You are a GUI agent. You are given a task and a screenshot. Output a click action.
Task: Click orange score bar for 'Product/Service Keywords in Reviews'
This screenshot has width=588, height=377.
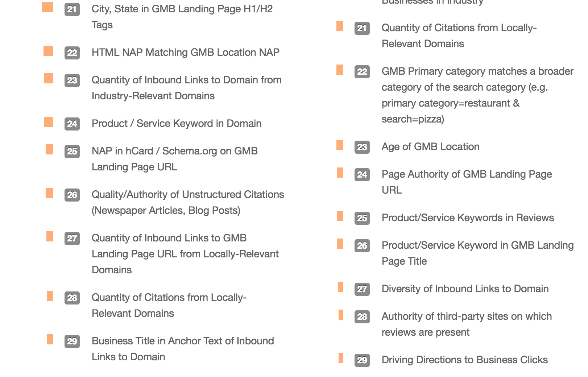[340, 216]
